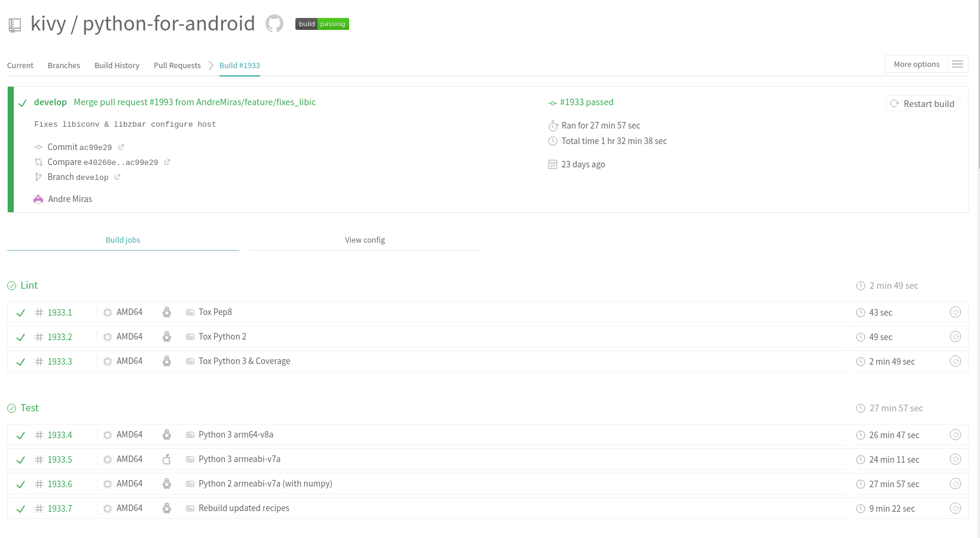Click the Apple macOS icon in row 1933.5
Image resolution: width=980 pixels, height=538 pixels.
click(167, 459)
